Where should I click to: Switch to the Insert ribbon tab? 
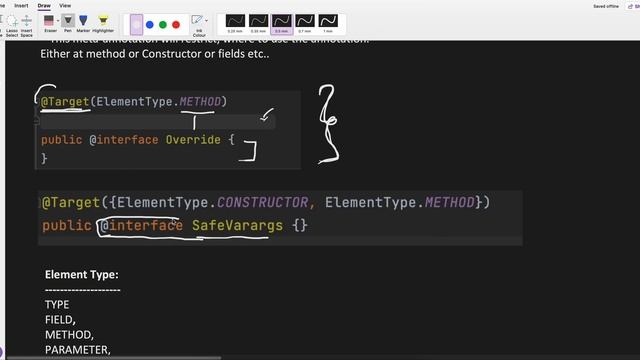[x=21, y=6]
